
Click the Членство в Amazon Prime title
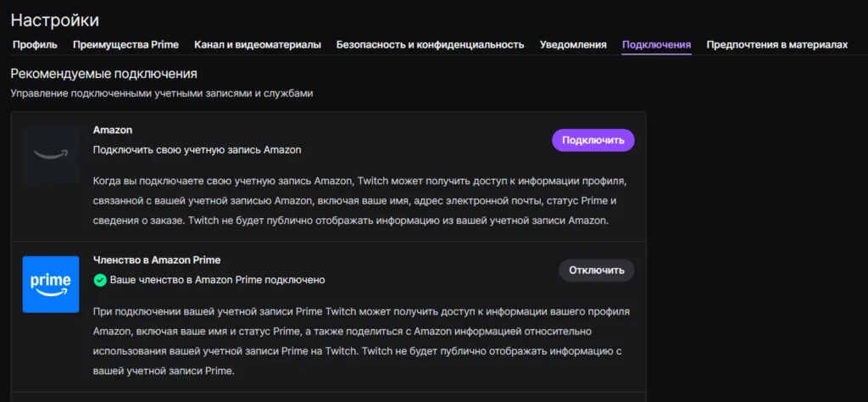(157, 260)
